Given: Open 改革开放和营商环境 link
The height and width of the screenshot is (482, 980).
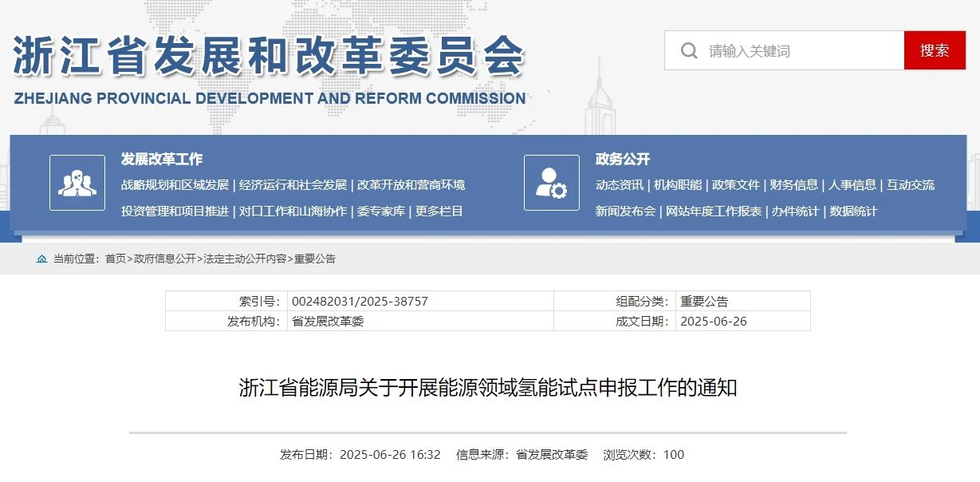Looking at the screenshot, I should (411, 184).
